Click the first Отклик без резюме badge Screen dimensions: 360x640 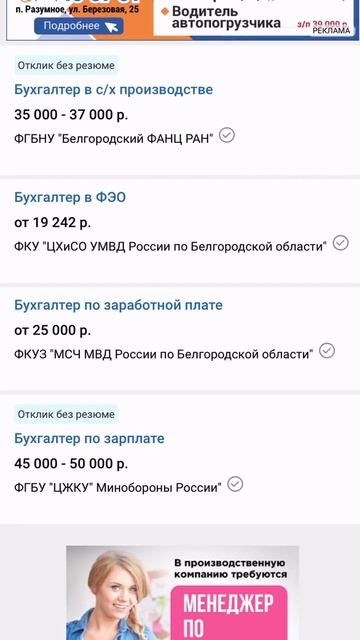[x=66, y=65]
